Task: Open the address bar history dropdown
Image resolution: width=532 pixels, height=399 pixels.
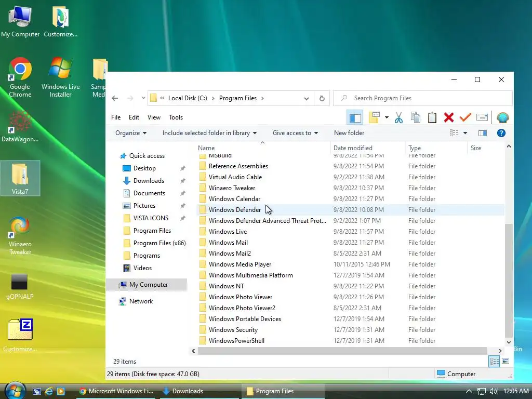Action: coord(307,98)
